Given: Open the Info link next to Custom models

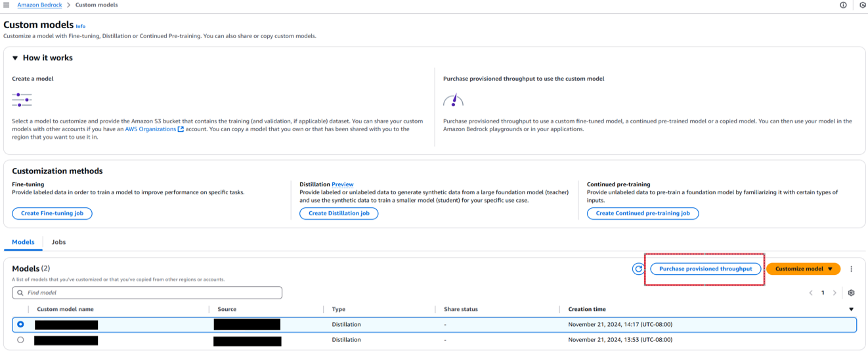Looking at the screenshot, I should tap(80, 26).
